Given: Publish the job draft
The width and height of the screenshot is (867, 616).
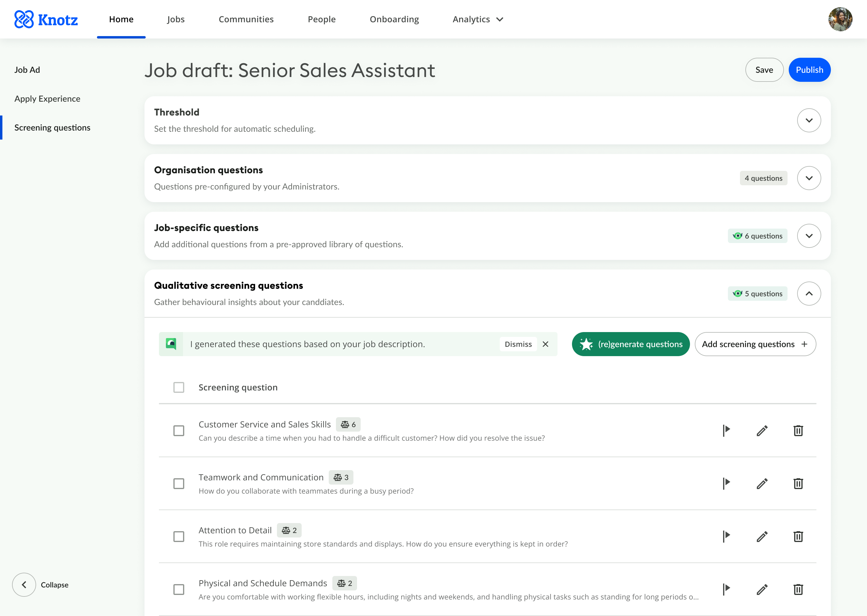Looking at the screenshot, I should click(809, 70).
